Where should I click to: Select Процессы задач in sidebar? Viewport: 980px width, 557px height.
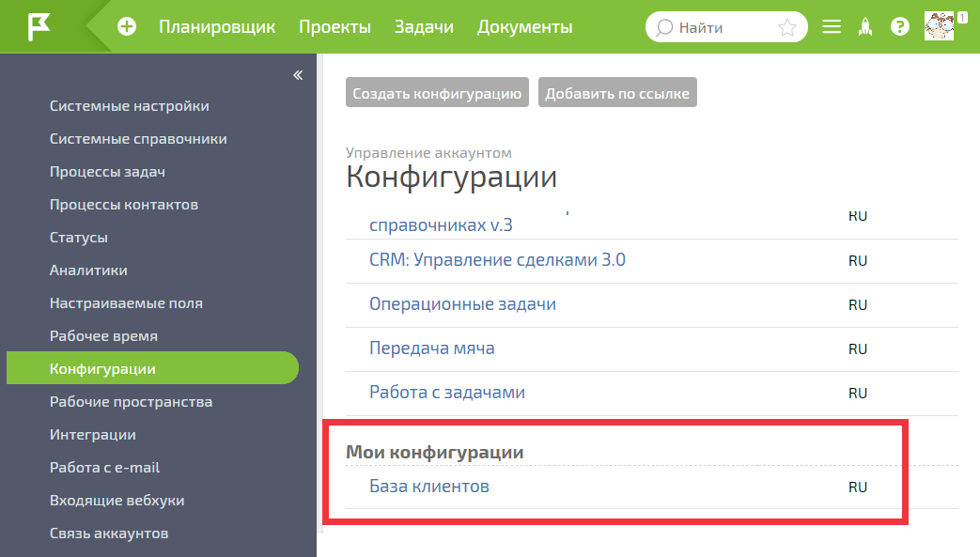(x=107, y=172)
